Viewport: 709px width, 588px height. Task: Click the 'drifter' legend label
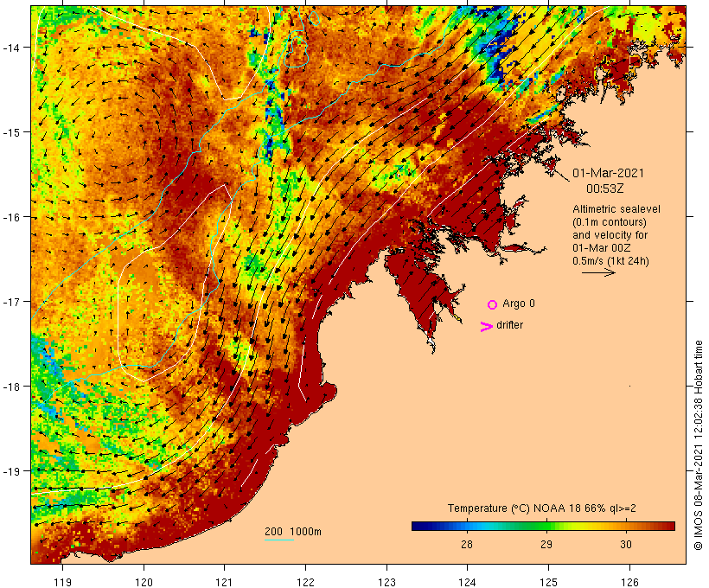click(509, 325)
